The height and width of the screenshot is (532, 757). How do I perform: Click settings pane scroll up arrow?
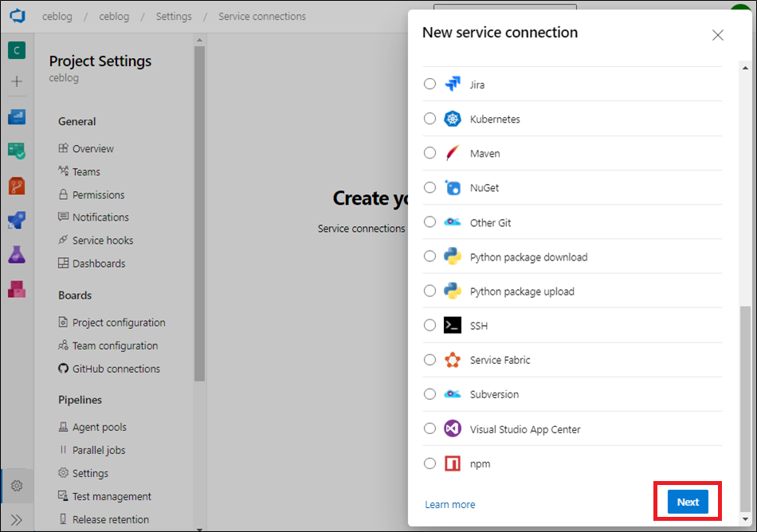pyautogui.click(x=199, y=40)
